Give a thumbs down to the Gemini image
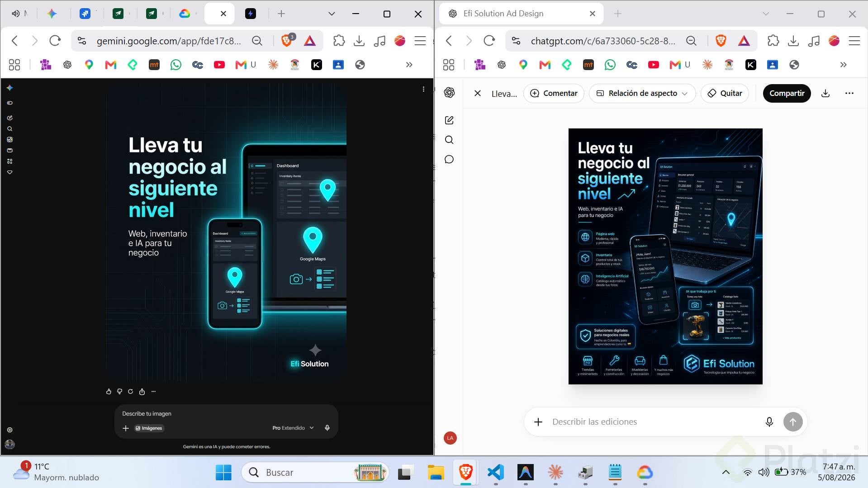The image size is (868, 488). (x=119, y=392)
